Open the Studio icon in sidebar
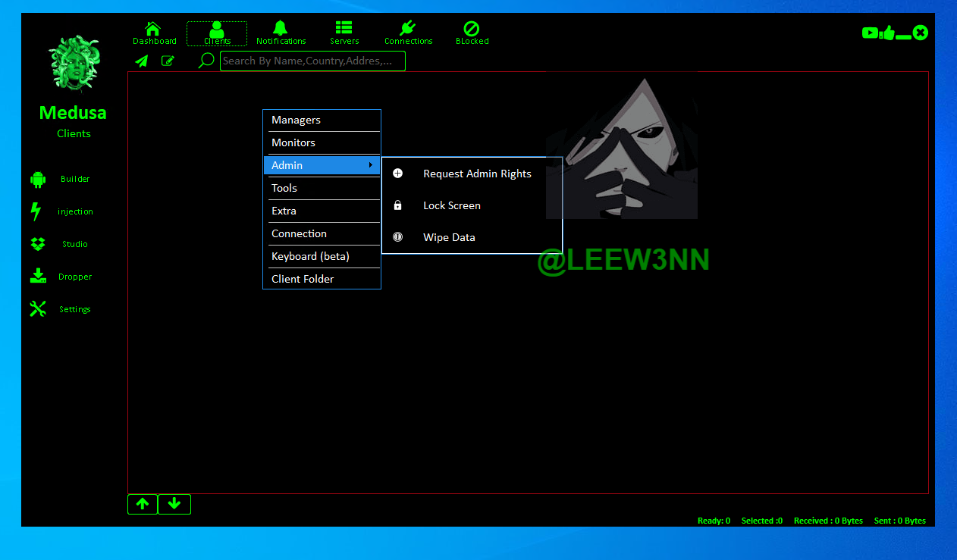 click(x=38, y=244)
